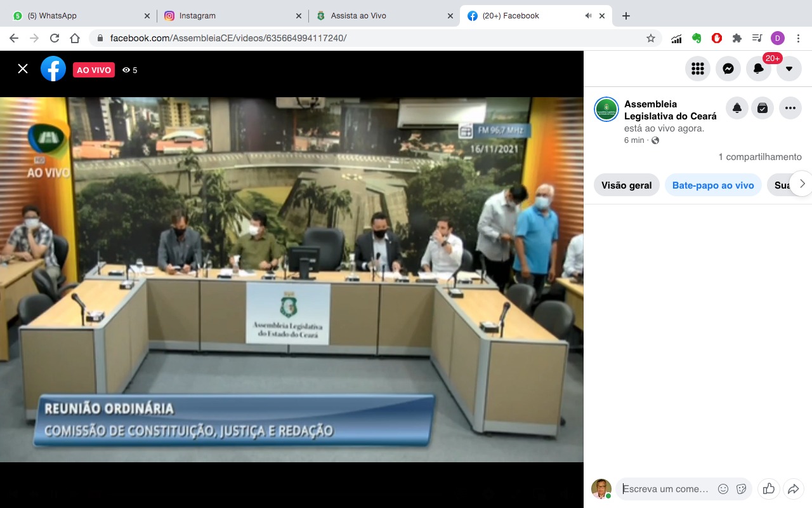Open Facebook notifications bell with 20+ badge

[759, 69]
